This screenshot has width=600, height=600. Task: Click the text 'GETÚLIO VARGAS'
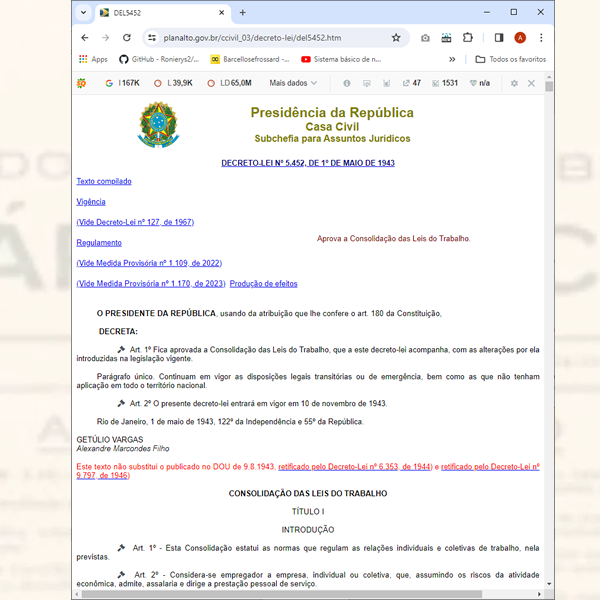(110, 440)
